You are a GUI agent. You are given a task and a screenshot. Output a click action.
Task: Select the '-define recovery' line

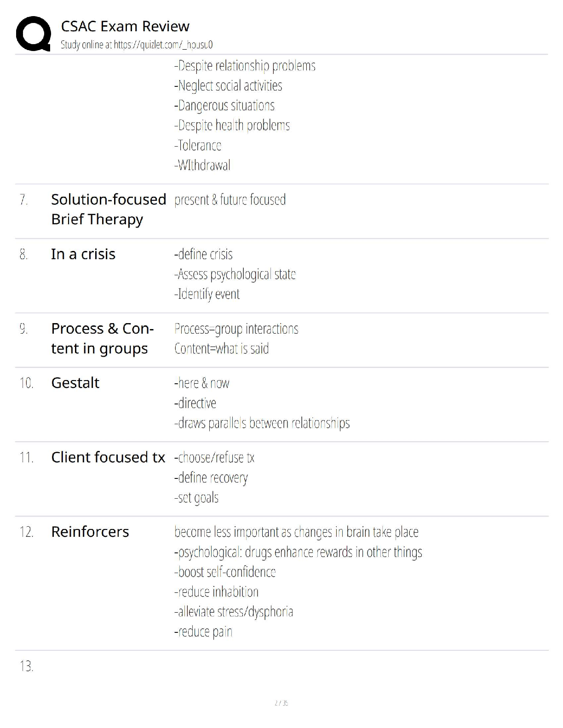tap(211, 478)
